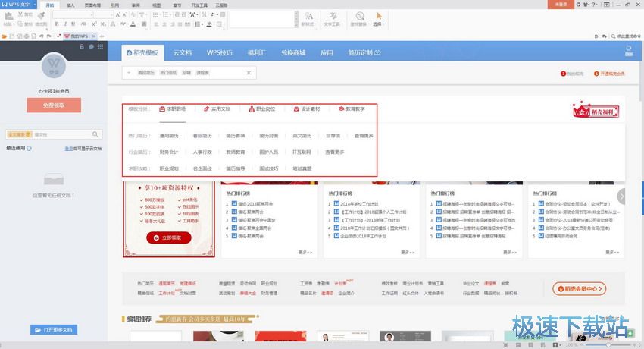This screenshot has width=644, height=349.
Task: Click the undo arrow icon
Action: point(42,36)
